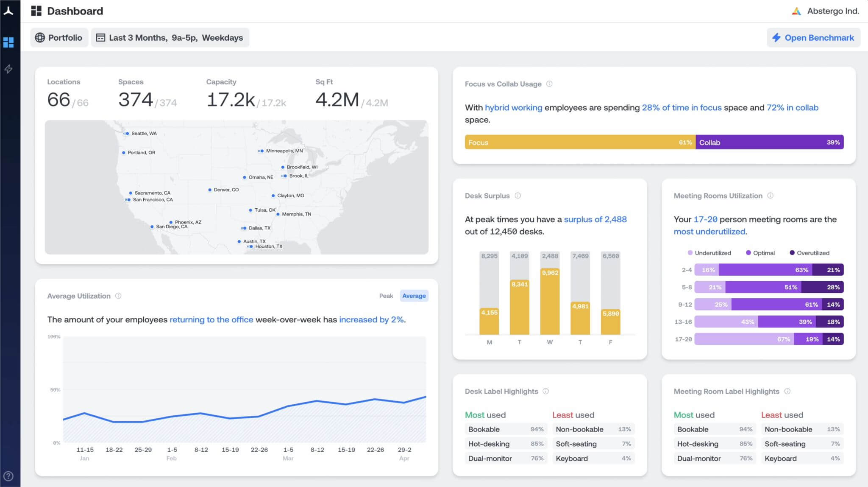The image size is (868, 487).
Task: Click info icon beside Meeting Room Label Highlights
Action: pos(787,391)
